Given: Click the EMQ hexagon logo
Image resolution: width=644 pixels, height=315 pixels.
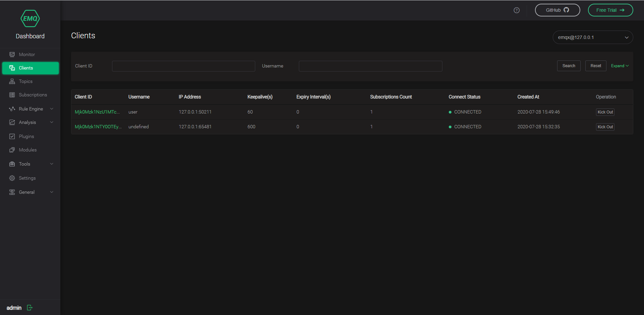Looking at the screenshot, I should (30, 18).
